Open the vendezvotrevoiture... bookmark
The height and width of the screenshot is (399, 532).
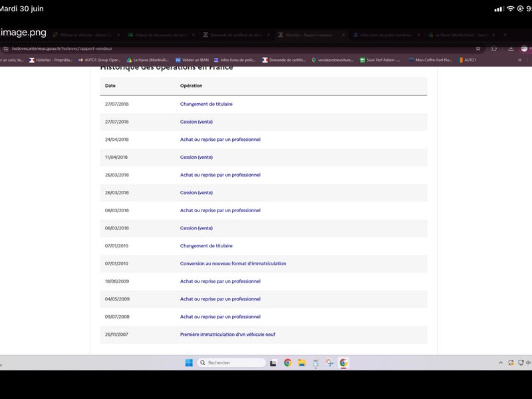333,60
